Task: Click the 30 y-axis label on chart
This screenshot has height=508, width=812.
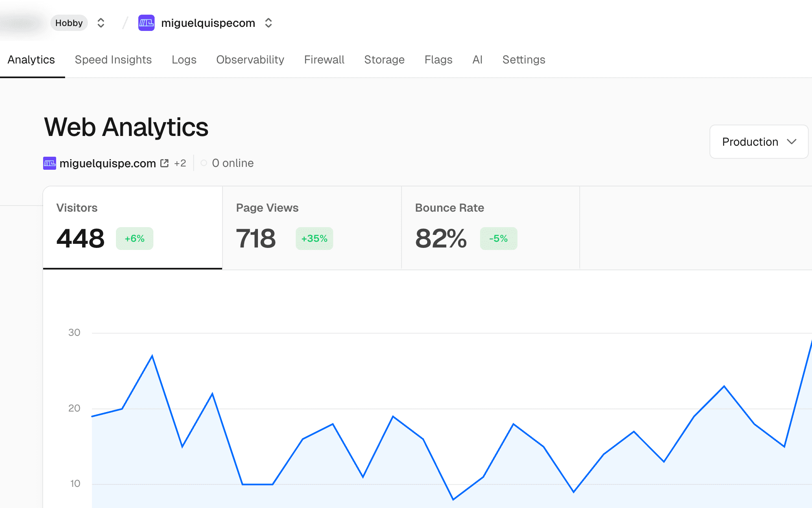Action: 74,333
